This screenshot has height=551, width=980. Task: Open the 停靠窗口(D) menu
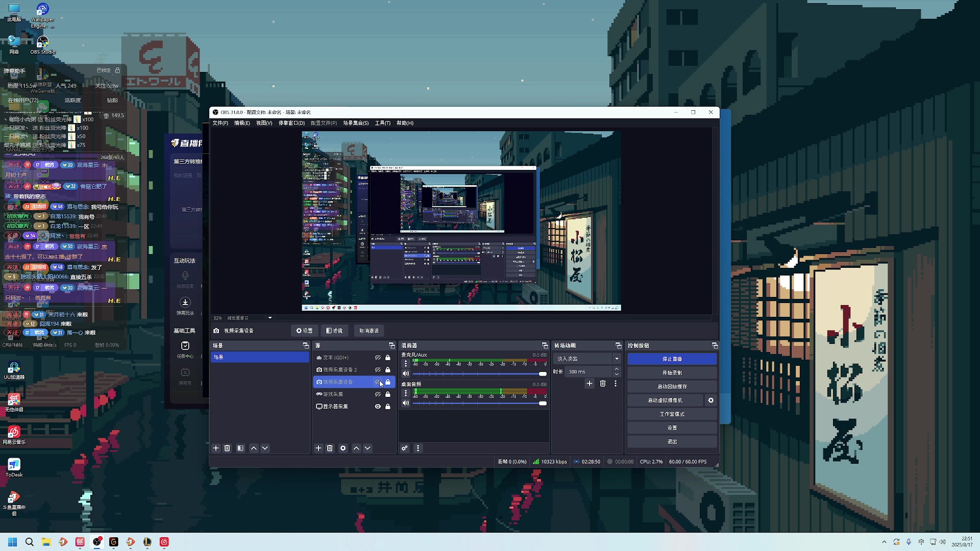click(x=291, y=123)
